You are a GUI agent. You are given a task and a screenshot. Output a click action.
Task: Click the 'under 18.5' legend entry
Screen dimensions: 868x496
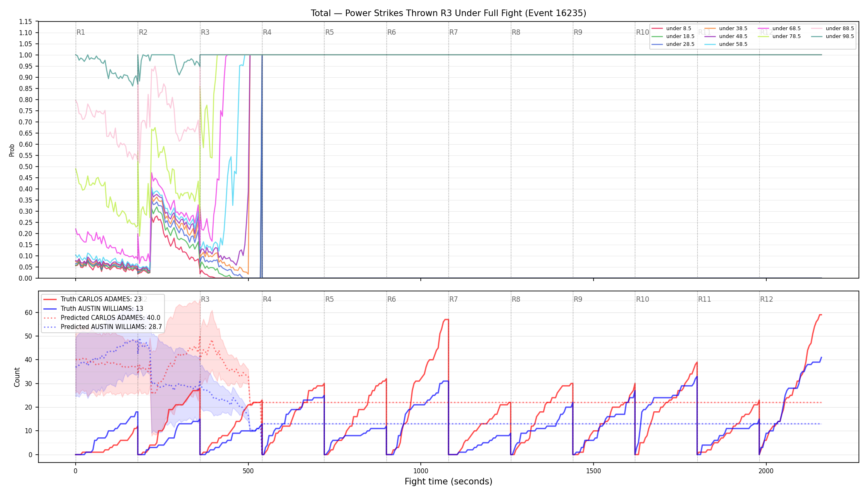(x=673, y=36)
